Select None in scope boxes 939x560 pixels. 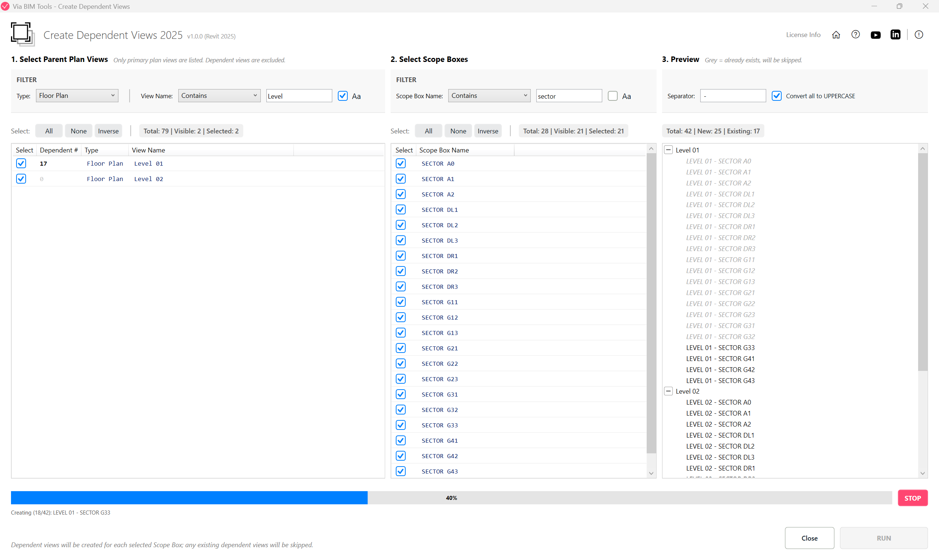tap(458, 131)
